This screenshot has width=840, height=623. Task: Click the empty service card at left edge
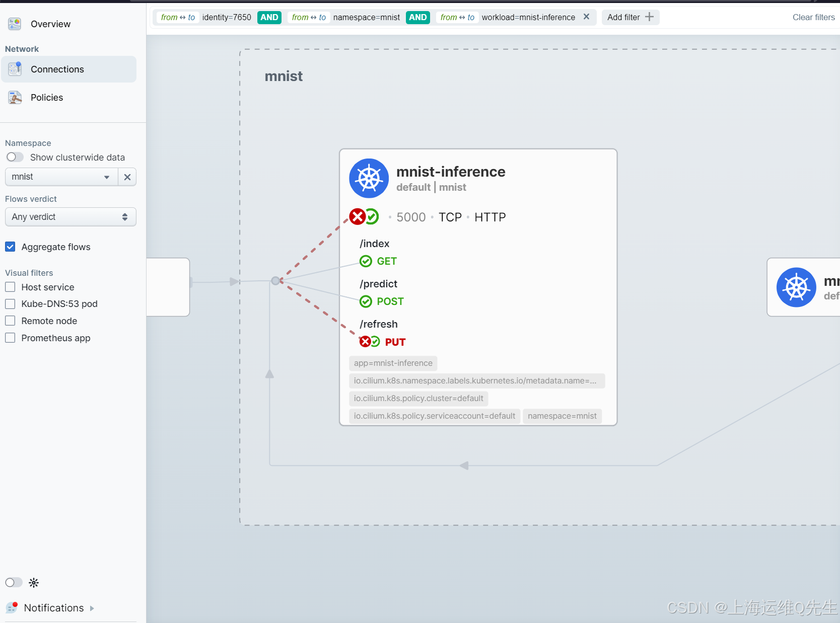click(x=168, y=287)
